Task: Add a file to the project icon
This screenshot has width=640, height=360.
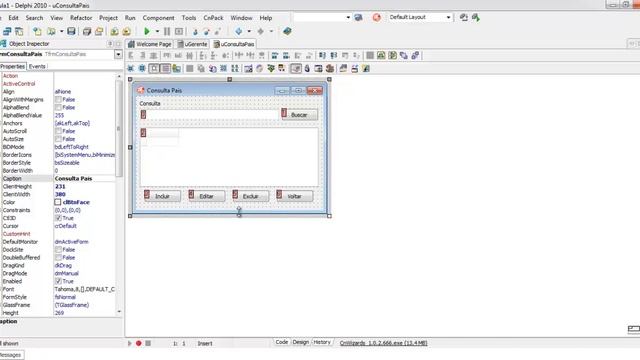Action: coord(114,31)
